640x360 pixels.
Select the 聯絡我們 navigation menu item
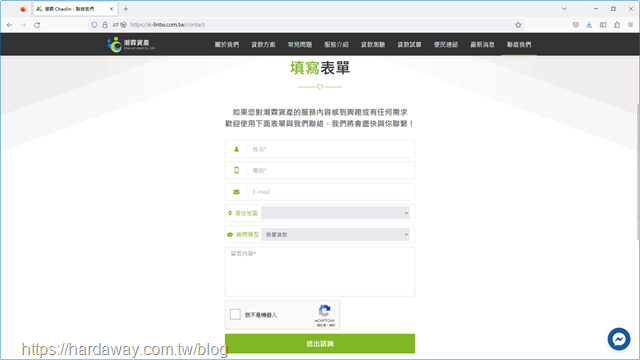point(519,44)
